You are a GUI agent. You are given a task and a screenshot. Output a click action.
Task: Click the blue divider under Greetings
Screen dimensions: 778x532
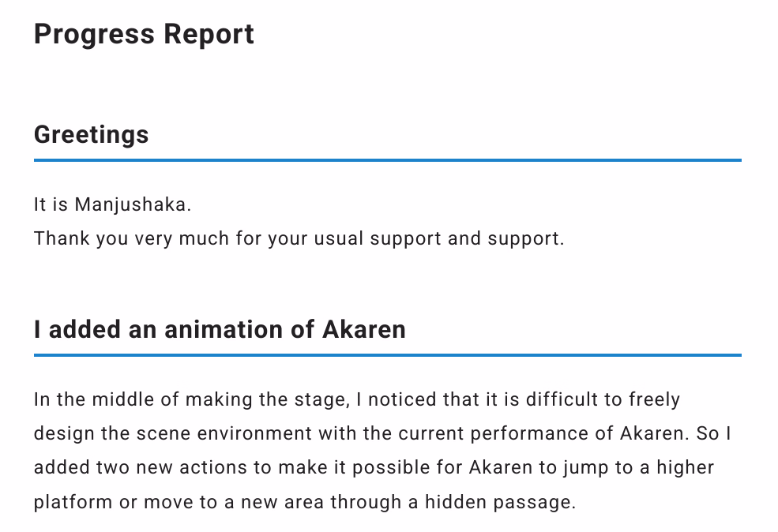pyautogui.click(x=388, y=160)
